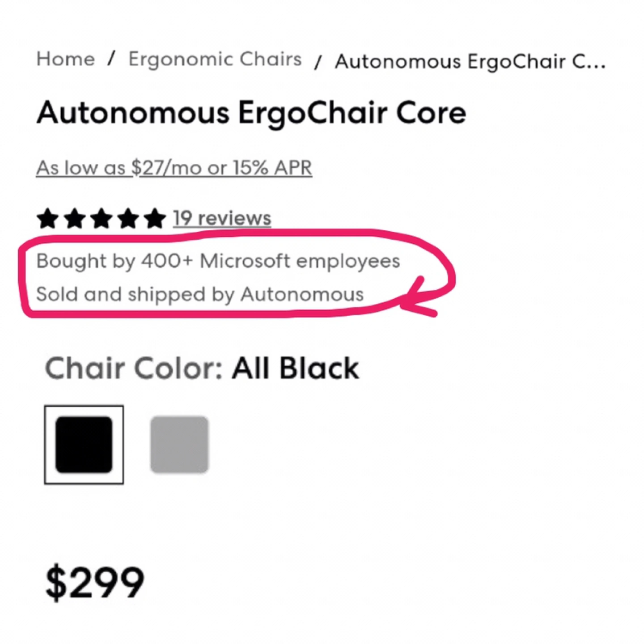Click the Autonomous ErgoChair Core title
644x644 pixels.
(x=251, y=113)
